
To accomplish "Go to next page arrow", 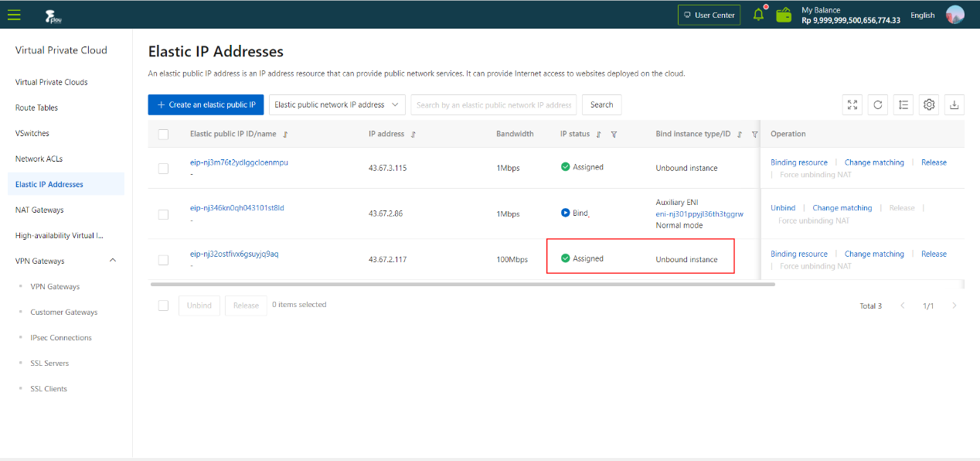I will tap(954, 306).
